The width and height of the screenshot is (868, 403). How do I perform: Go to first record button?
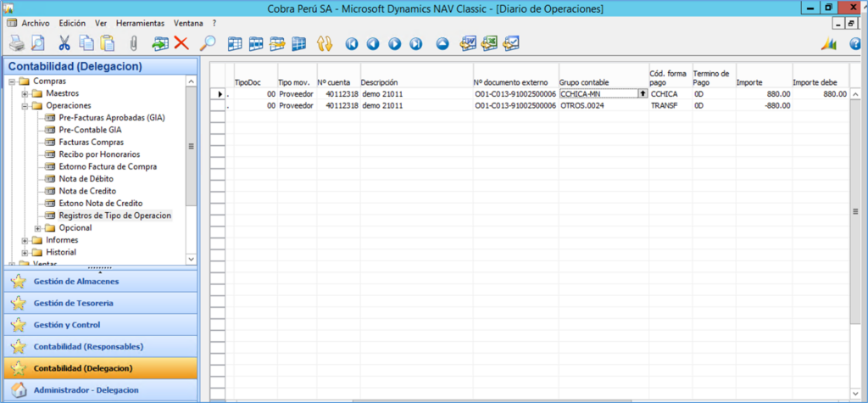coord(352,44)
